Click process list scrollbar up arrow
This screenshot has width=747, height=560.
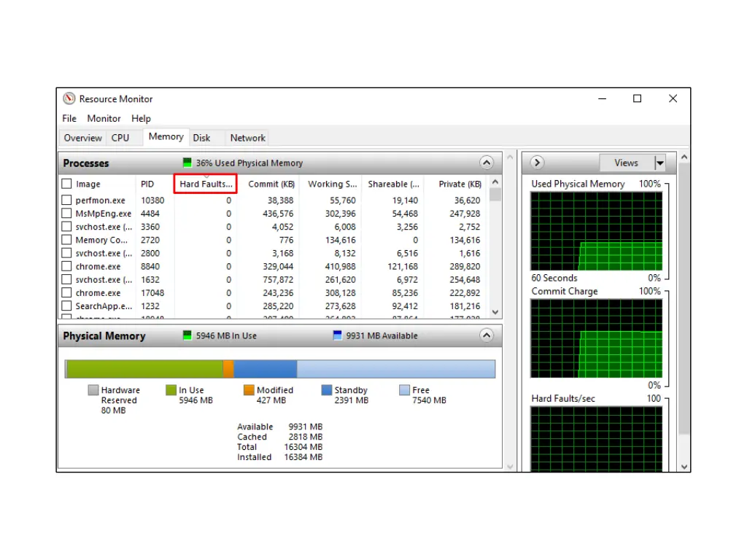pyautogui.click(x=495, y=182)
